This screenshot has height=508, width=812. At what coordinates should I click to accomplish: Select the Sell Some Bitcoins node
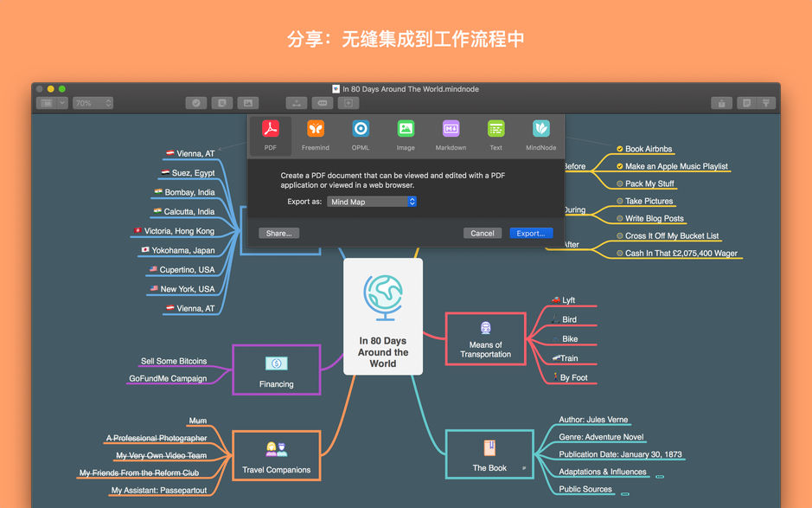pyautogui.click(x=174, y=361)
